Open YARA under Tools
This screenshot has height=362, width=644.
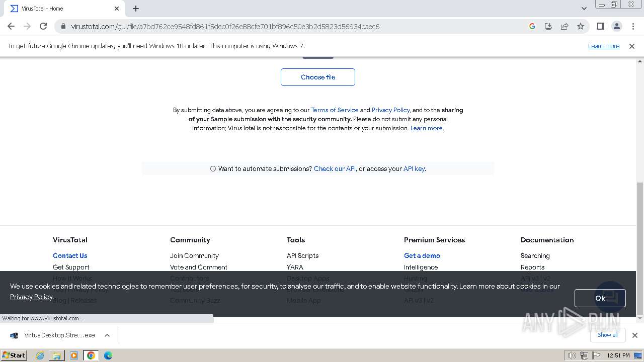(x=295, y=267)
